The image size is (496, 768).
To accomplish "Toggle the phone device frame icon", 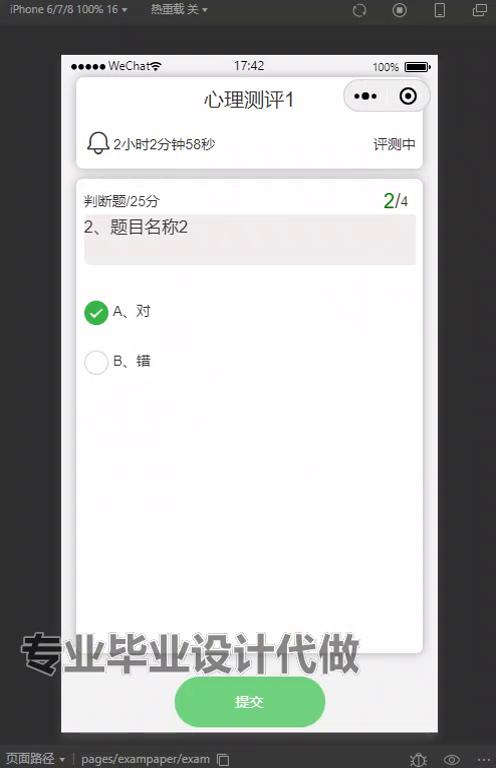I will [440, 10].
